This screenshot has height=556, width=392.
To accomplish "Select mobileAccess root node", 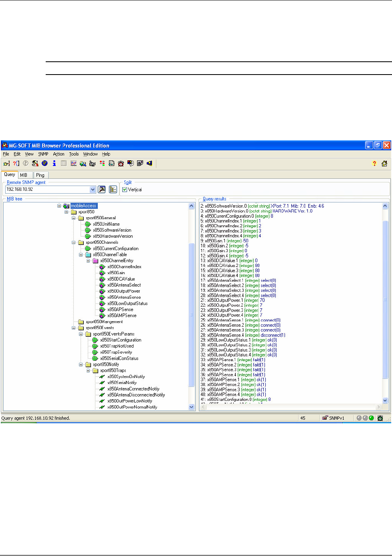I will [83, 206].
